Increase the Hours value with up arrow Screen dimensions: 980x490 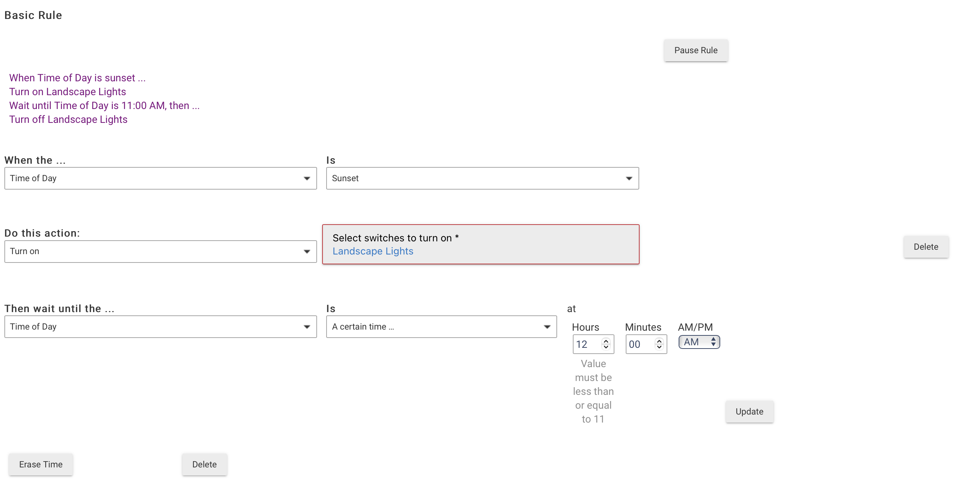click(x=606, y=341)
